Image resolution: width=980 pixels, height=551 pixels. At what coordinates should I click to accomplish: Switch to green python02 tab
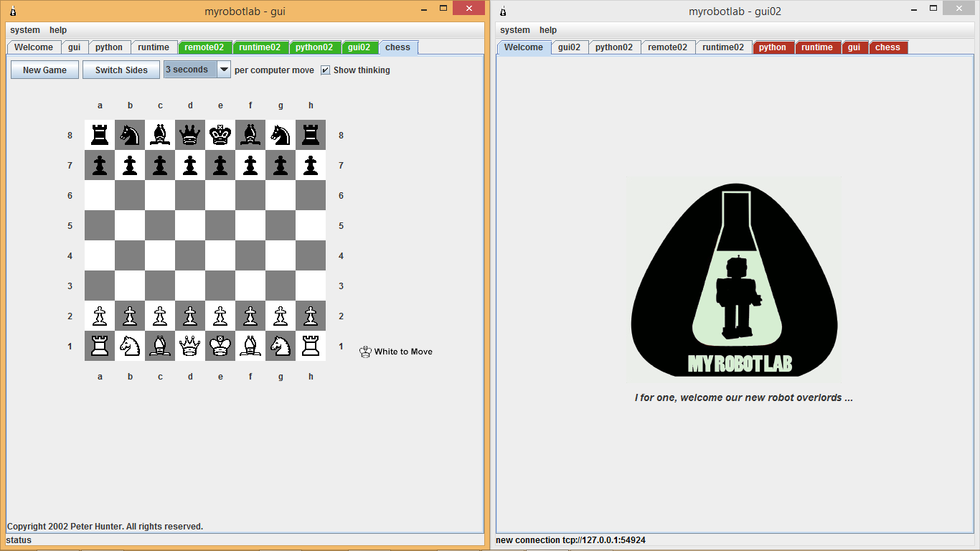(x=314, y=47)
